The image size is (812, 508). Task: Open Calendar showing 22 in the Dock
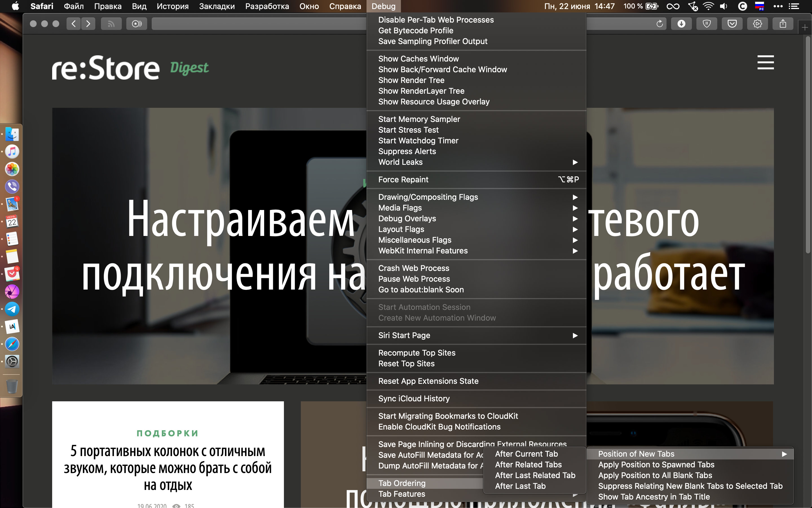coord(12,222)
